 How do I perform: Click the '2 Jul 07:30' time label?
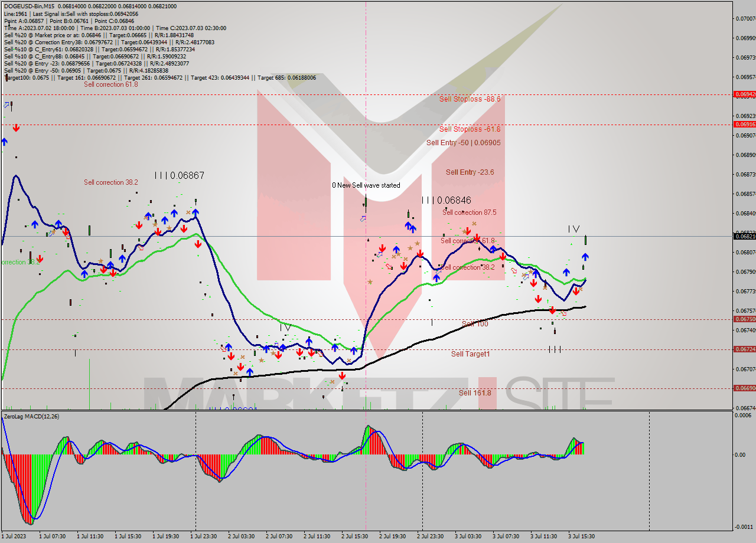tap(279, 537)
